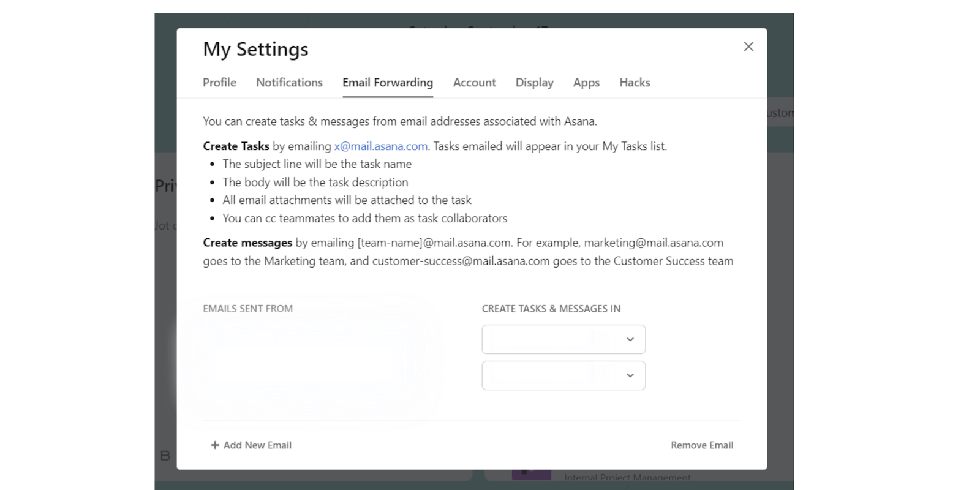Open the first Create Tasks & Messages In dropdown
This screenshot has width=980, height=490.
[563, 339]
